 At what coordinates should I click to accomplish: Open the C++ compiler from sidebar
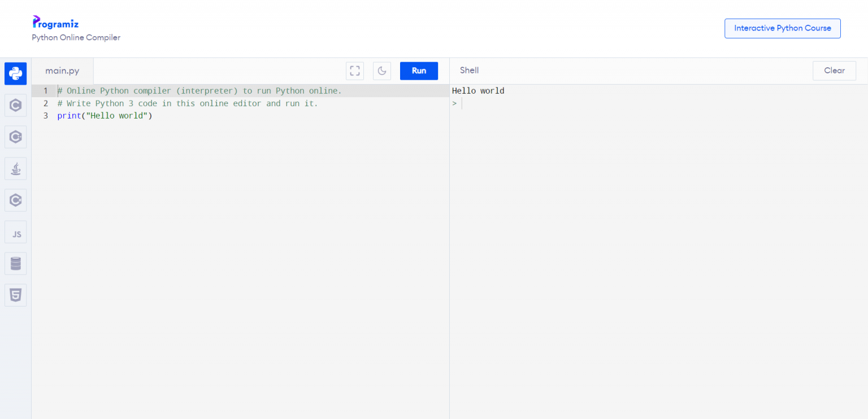pos(15,137)
